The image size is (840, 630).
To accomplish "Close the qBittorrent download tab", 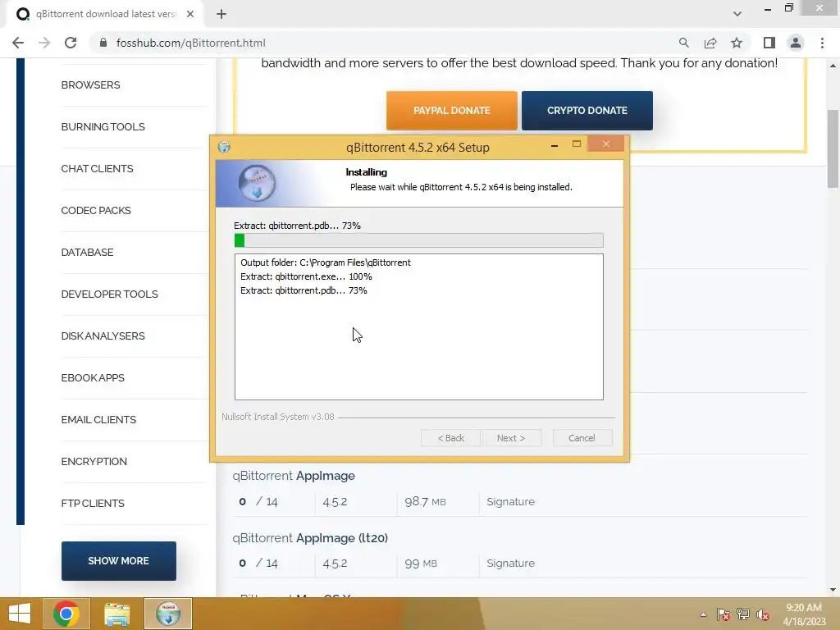I will pos(190,14).
